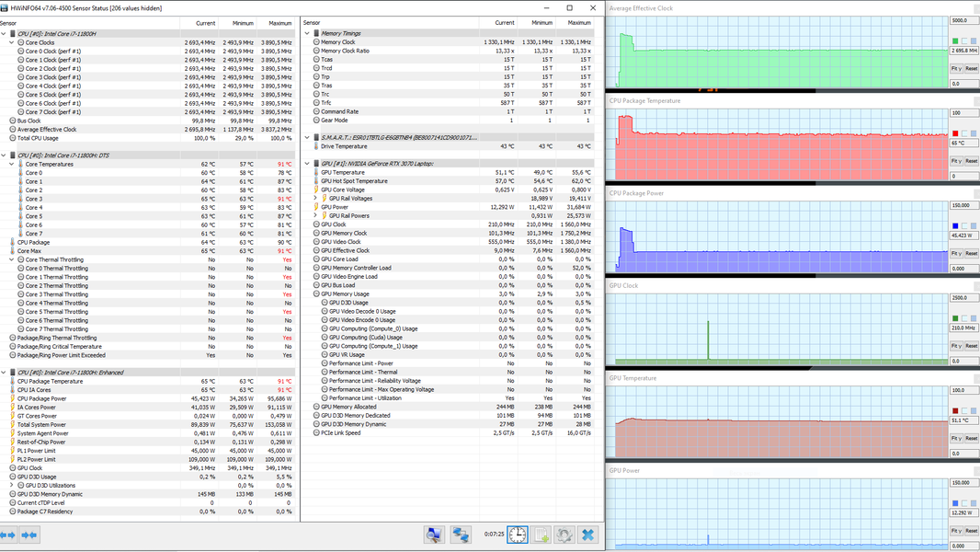Click the GPU Core Voltage lightning icon
This screenshot has width=980, height=552.
coord(316,190)
